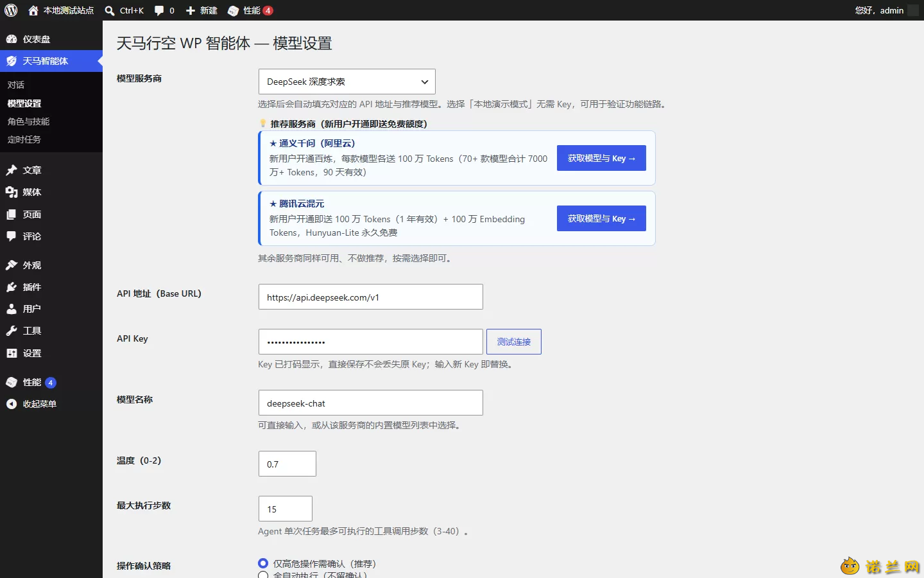Click the admin avatar thumbnail
The image size is (924, 578).
pyautogui.click(x=913, y=10)
